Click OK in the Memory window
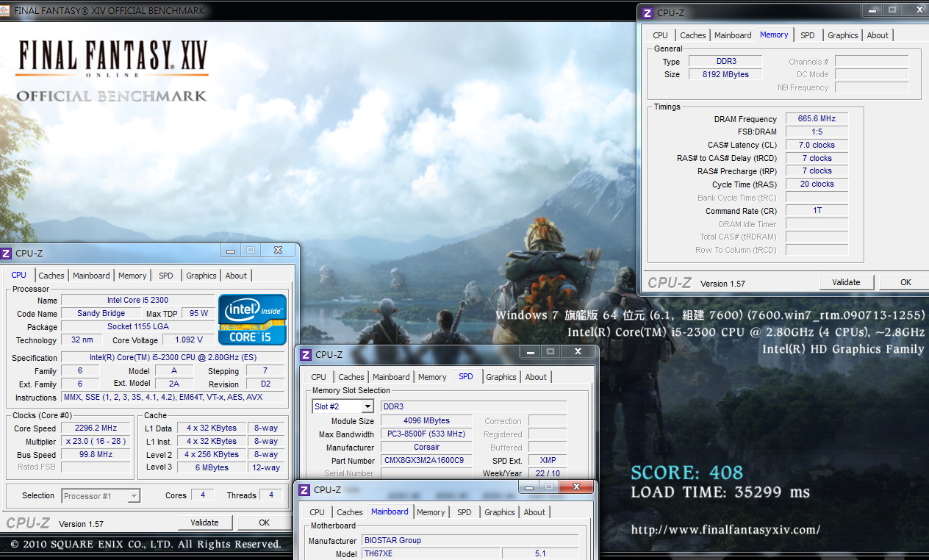Screen dimensions: 929x560 pos(905,282)
